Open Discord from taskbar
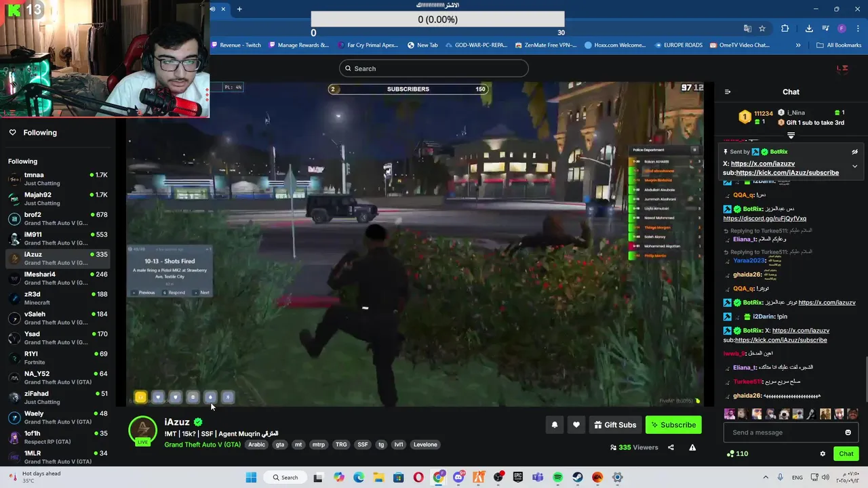Image resolution: width=868 pixels, height=488 pixels. (458, 477)
